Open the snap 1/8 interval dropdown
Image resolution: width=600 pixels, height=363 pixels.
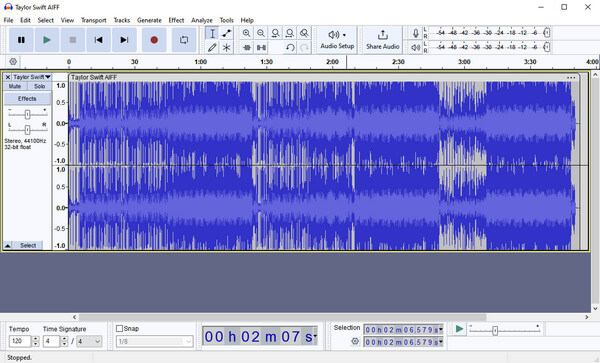(x=155, y=341)
